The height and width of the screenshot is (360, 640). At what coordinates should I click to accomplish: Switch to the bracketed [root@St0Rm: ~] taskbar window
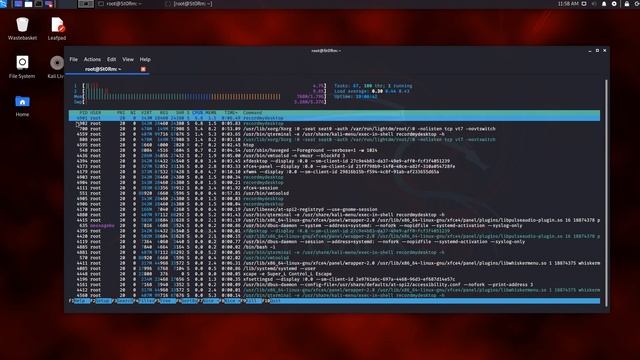tap(189, 4)
